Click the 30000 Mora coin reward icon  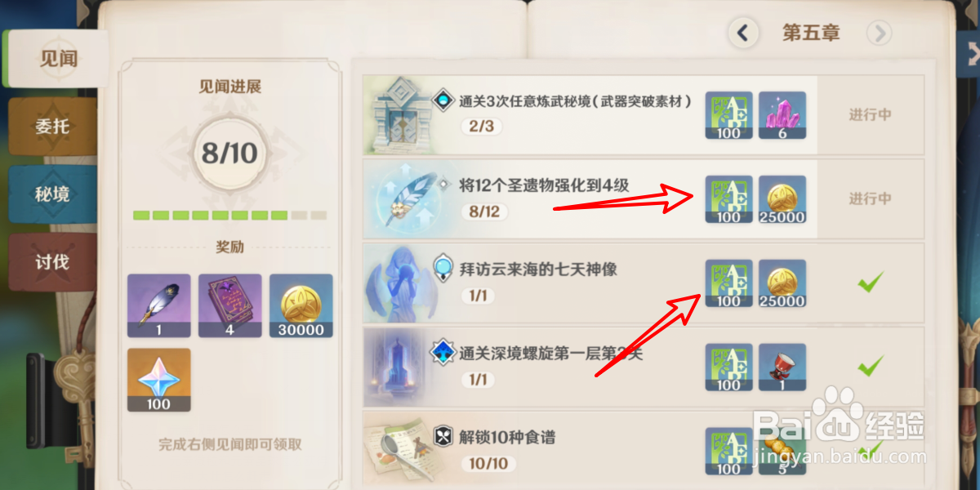(x=301, y=305)
